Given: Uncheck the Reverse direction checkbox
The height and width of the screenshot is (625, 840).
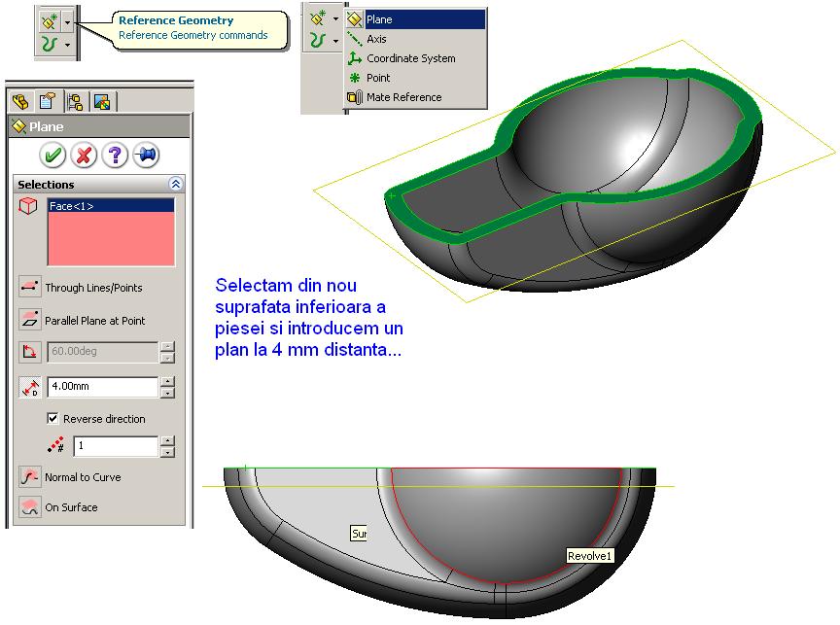Looking at the screenshot, I should pos(52,418).
